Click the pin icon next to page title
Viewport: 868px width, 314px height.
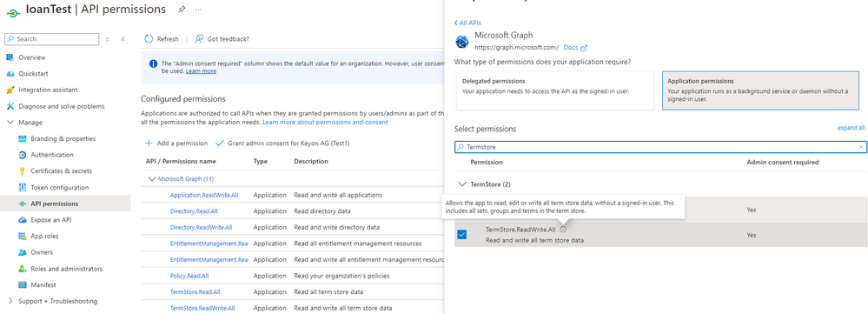[x=182, y=10]
